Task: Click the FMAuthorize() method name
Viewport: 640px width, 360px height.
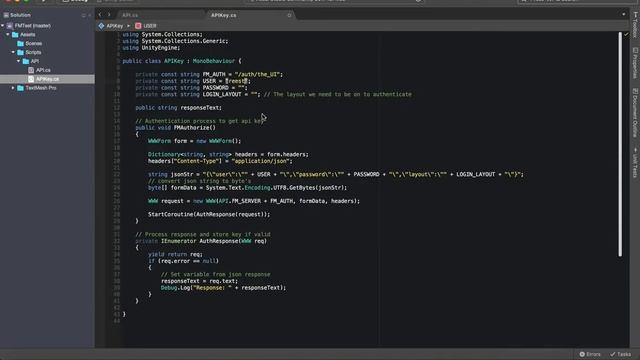Action: [194, 128]
